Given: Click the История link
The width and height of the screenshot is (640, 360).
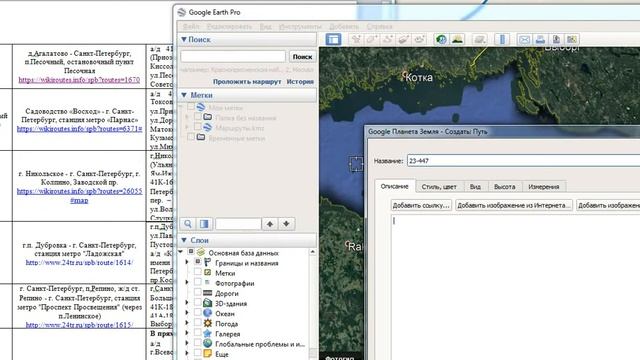Looking at the screenshot, I should click(300, 82).
